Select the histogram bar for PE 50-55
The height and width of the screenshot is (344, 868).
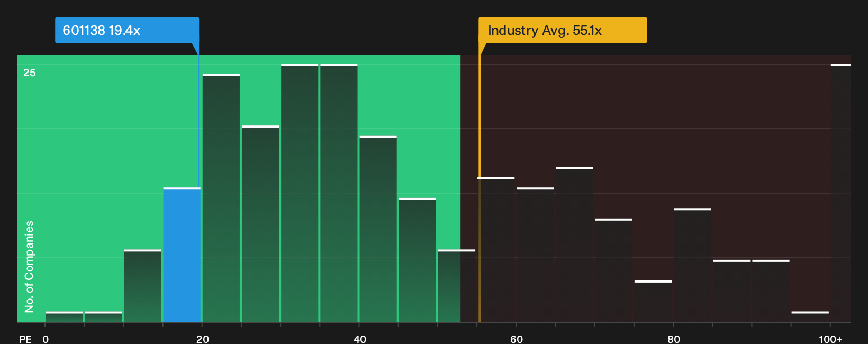click(457, 286)
